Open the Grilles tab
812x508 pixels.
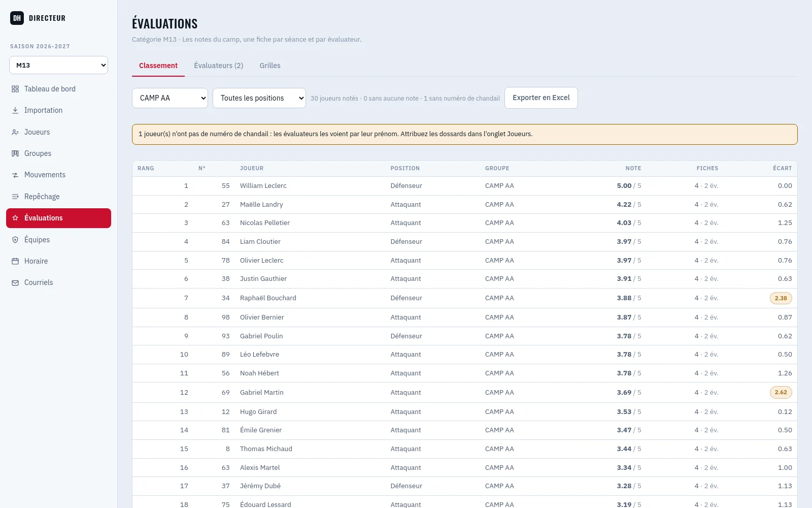click(x=270, y=66)
